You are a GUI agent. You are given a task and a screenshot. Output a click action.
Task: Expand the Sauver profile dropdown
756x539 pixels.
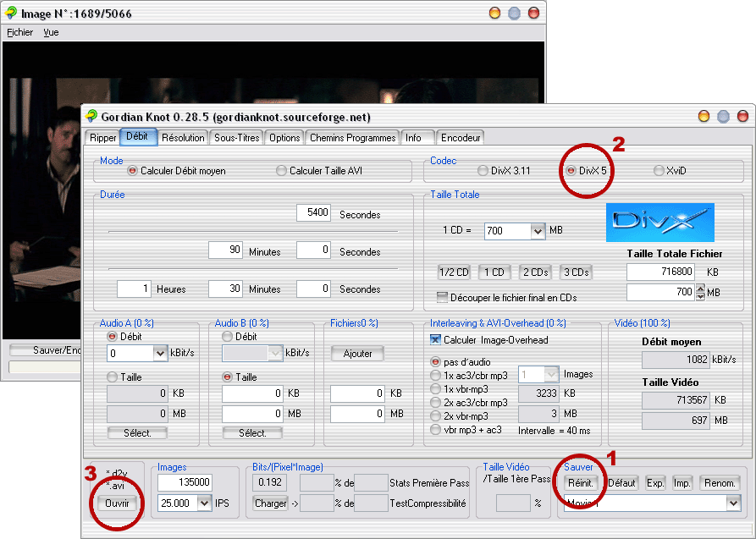coord(733,503)
